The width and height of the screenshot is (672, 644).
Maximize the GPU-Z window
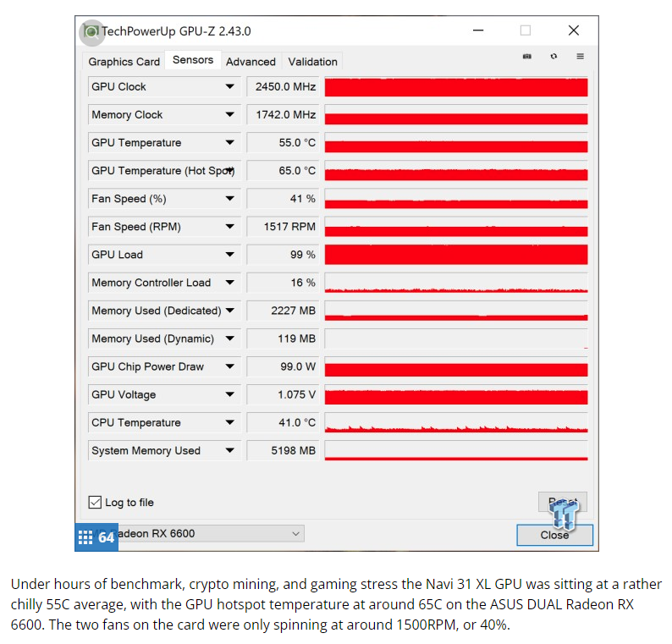526,30
